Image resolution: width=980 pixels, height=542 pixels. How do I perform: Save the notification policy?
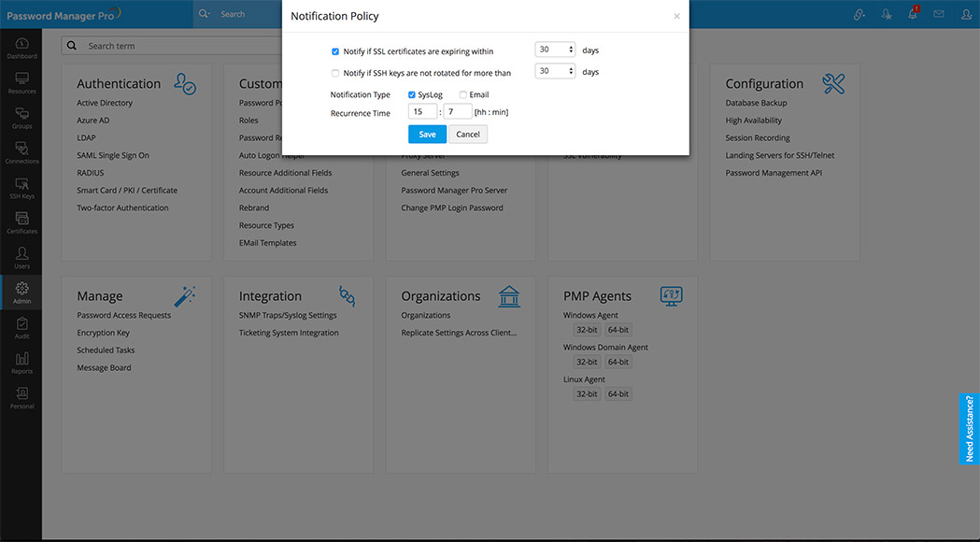click(428, 135)
